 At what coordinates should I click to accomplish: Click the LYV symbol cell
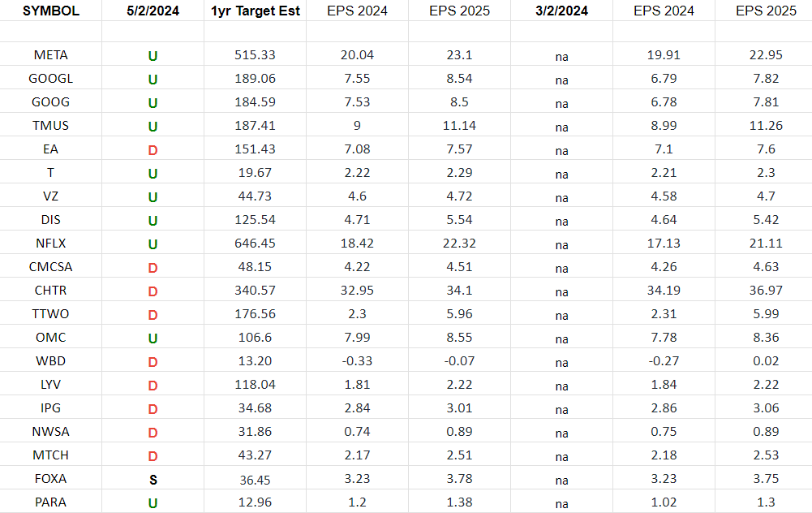(x=51, y=385)
